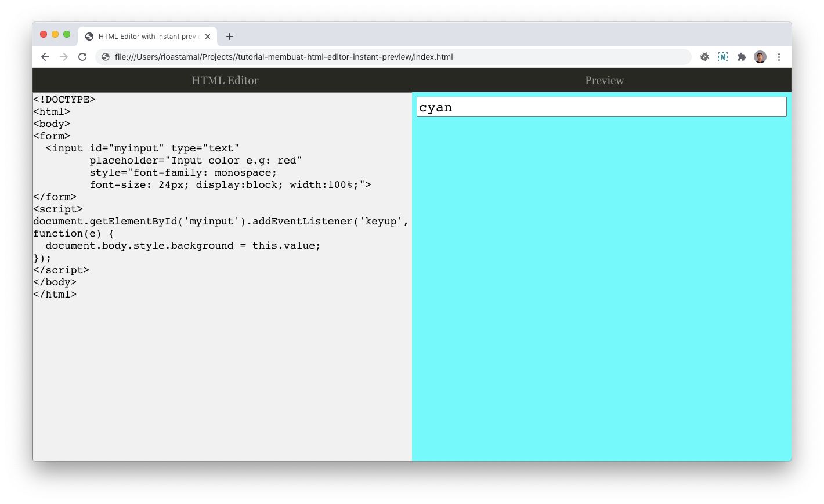The height and width of the screenshot is (504, 824).
Task: Click the input id="myinput" line
Action: coord(142,148)
